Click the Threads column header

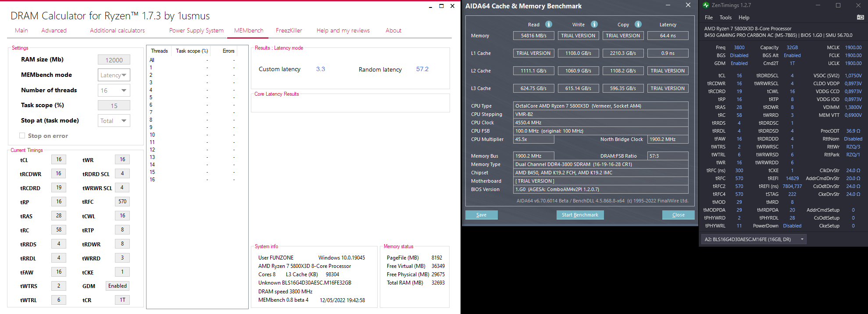tap(159, 51)
